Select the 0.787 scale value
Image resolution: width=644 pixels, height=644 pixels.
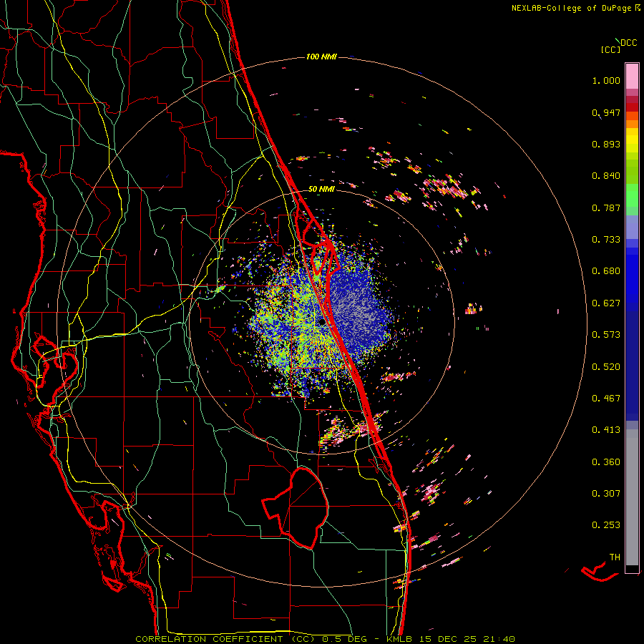[606, 208]
